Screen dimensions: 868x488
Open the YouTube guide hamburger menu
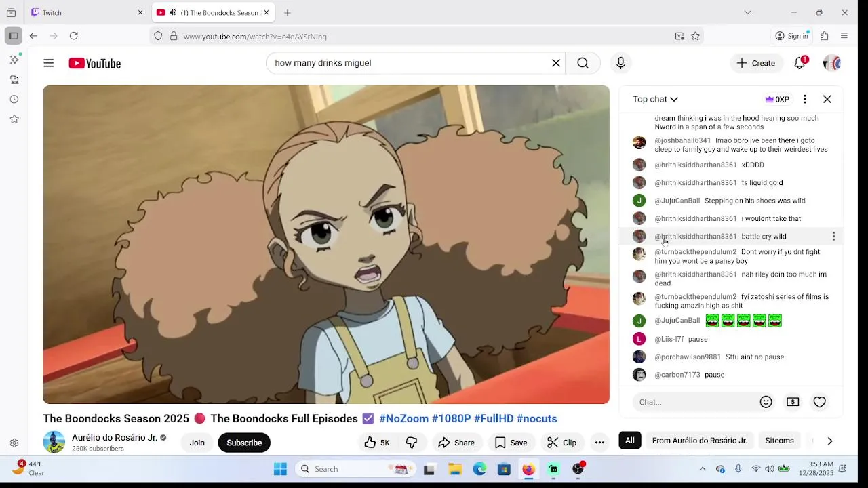(x=49, y=63)
